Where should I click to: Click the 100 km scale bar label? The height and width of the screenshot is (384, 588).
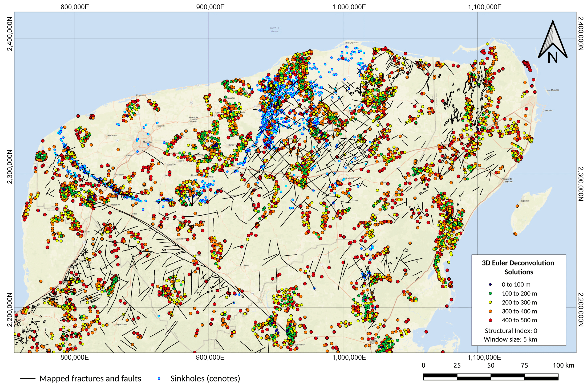pos(563,366)
